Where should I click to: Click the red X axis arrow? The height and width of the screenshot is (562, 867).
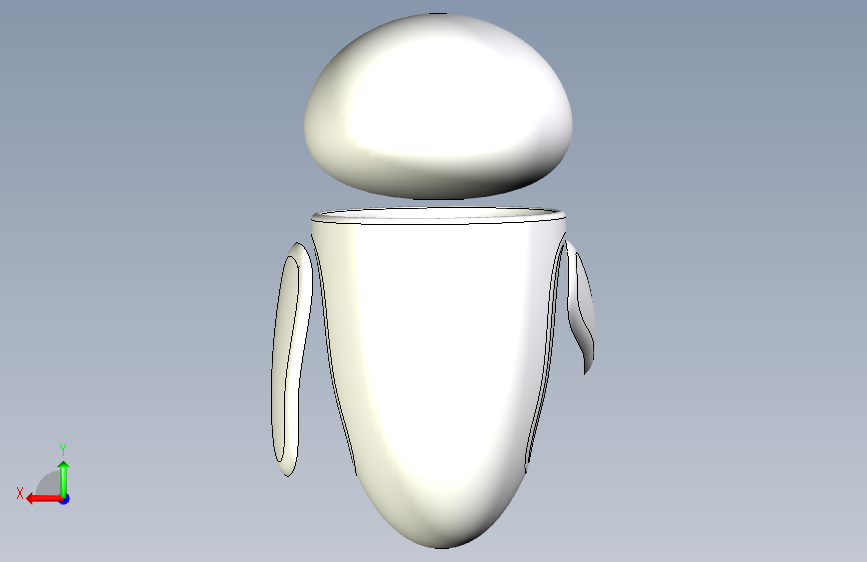[x=44, y=499]
